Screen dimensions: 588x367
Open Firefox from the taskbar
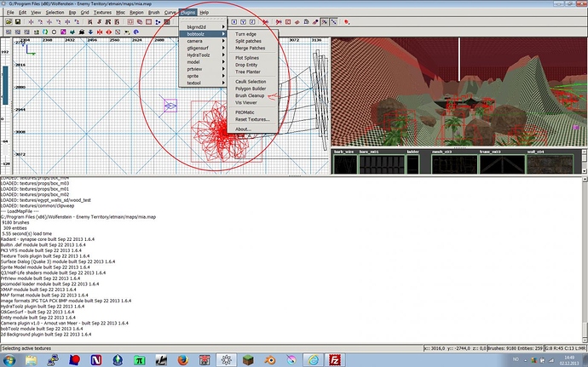pyautogui.click(x=182, y=359)
